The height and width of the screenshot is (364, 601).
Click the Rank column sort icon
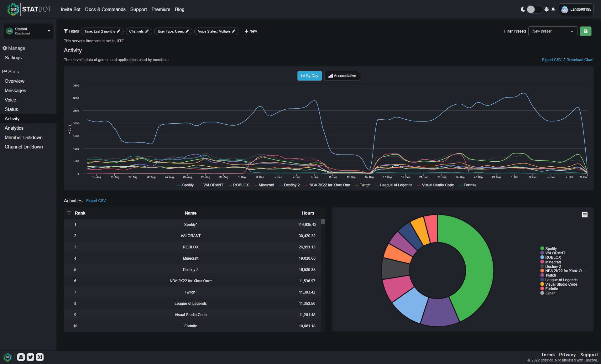(69, 213)
